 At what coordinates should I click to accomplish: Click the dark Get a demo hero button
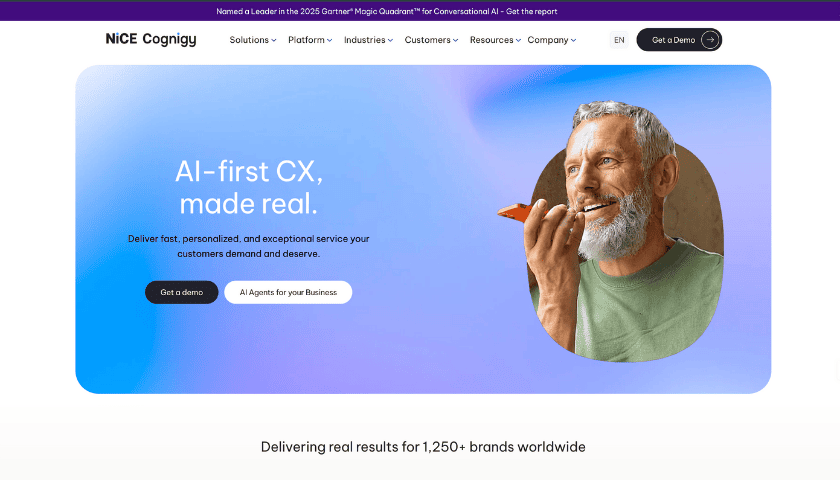tap(182, 292)
